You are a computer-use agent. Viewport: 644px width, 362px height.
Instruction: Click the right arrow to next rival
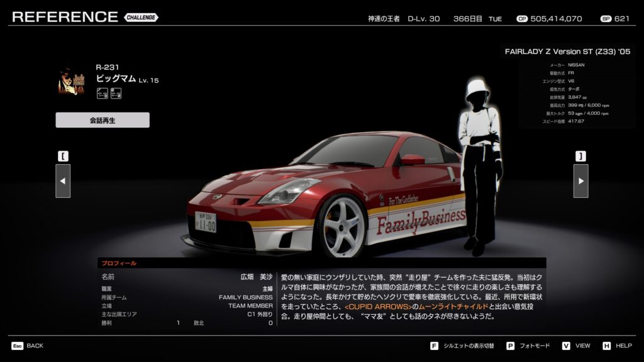[580, 181]
